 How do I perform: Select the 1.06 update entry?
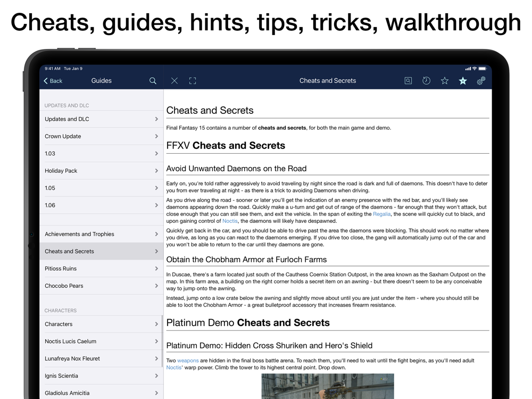coord(102,205)
